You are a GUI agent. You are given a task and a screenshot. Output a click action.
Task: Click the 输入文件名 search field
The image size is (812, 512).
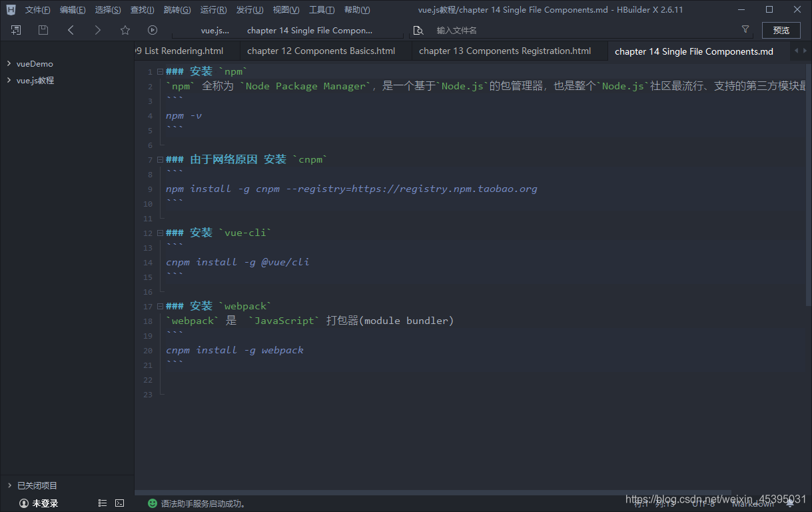click(580, 30)
